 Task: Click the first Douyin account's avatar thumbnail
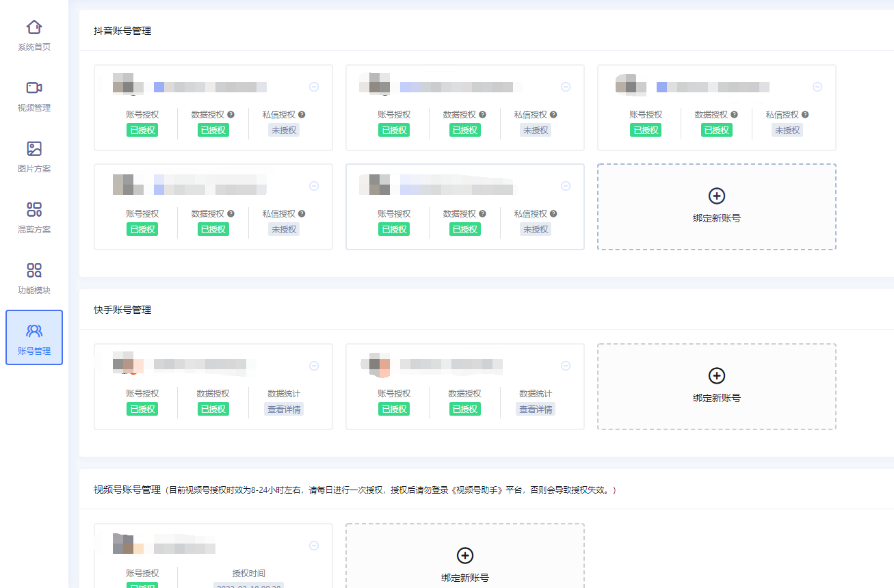(127, 83)
